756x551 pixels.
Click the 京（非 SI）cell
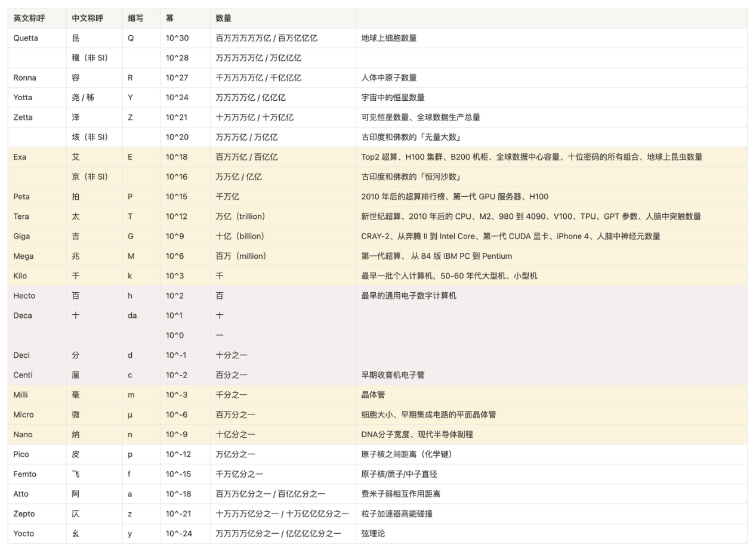(95, 177)
